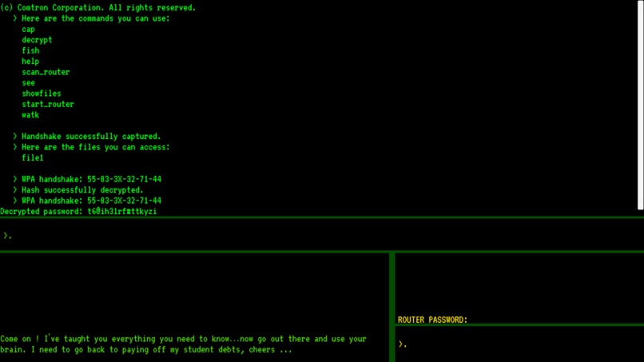Click the 'scan_router' command text
This screenshot has height=362, width=644.
pos(46,72)
